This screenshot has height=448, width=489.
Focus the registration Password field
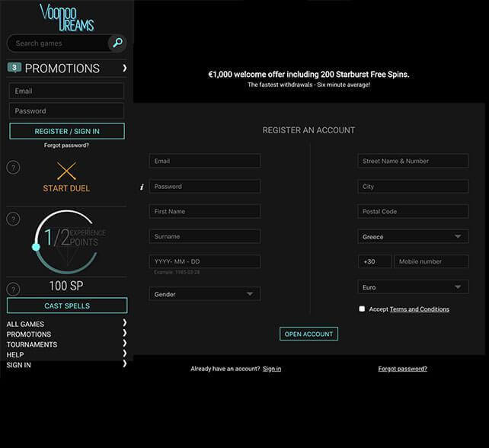(205, 186)
